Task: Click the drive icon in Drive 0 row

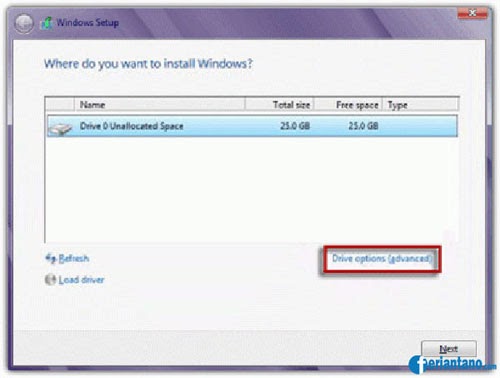Action: (x=60, y=128)
